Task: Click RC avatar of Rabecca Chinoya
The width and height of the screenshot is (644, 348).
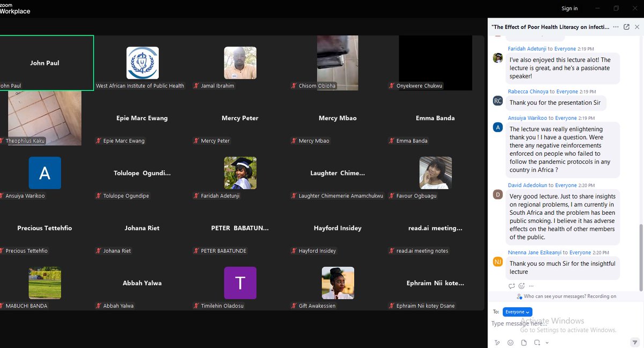Action: (x=497, y=100)
